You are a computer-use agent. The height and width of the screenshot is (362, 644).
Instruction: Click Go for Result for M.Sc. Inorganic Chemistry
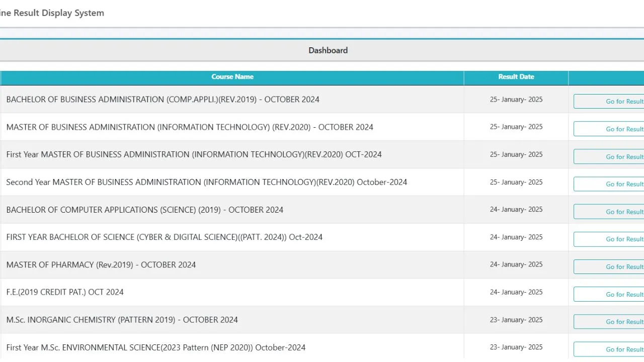619,321
